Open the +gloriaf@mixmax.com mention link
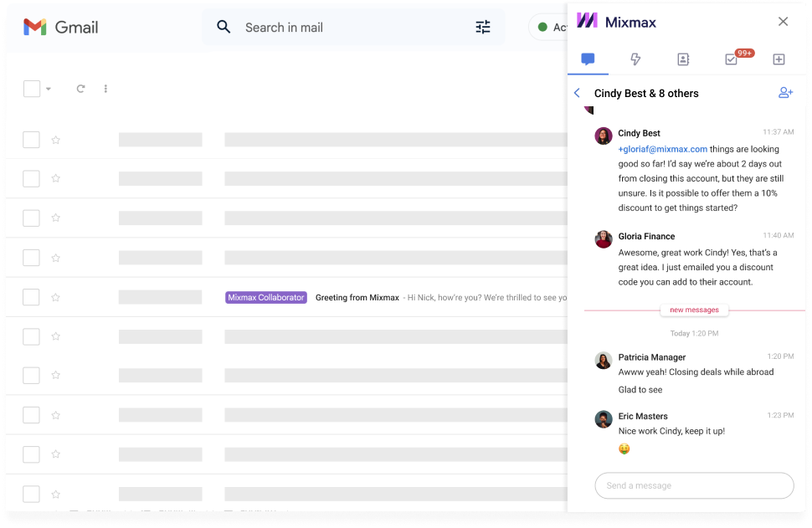The height and width of the screenshot is (528, 812). [x=662, y=149]
